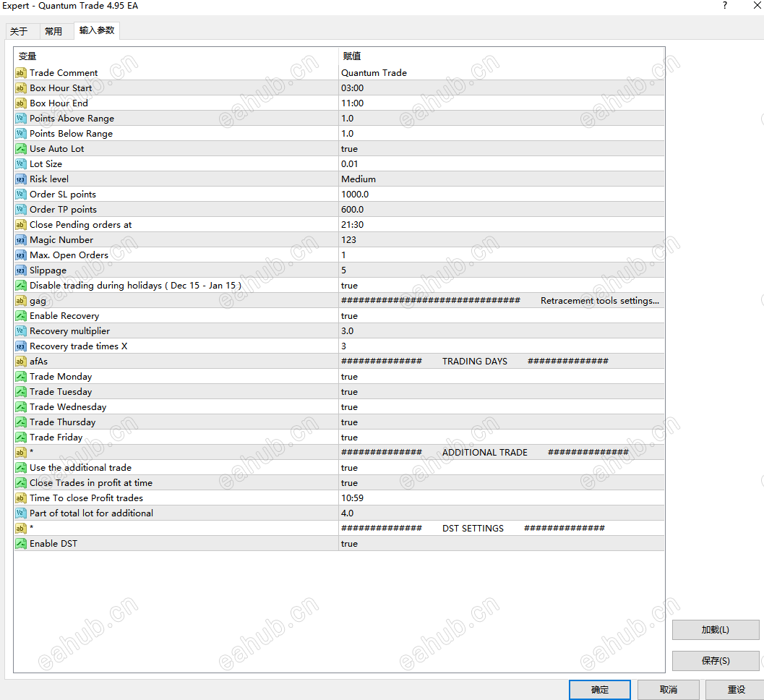764x700 pixels.
Task: Click the Enable Recovery boolean icon
Action: coord(20,316)
